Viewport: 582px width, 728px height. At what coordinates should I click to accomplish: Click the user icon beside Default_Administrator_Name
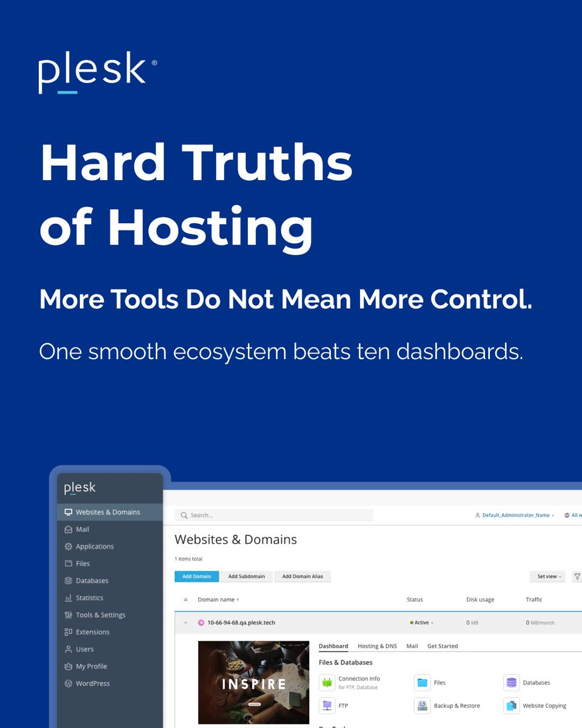pyautogui.click(x=478, y=515)
